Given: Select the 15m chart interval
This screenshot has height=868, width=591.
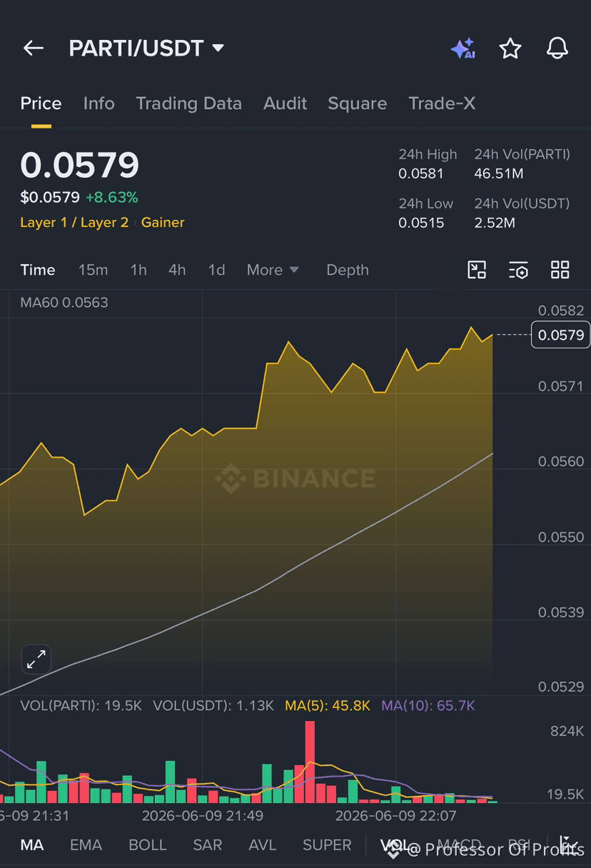Looking at the screenshot, I should [x=93, y=270].
